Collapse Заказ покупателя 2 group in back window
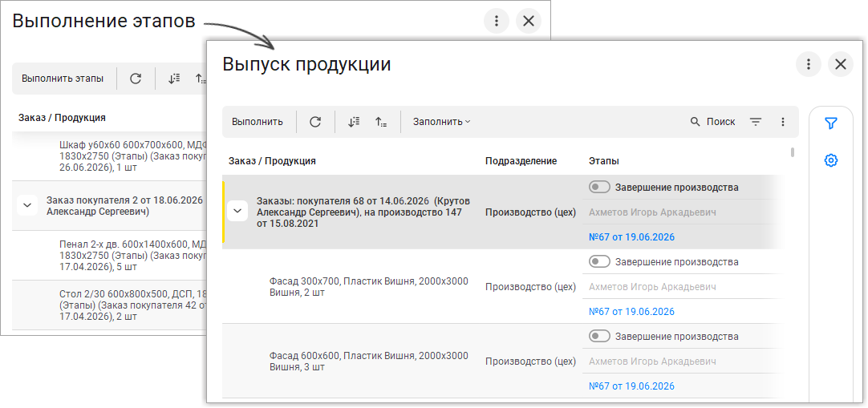 [27, 205]
